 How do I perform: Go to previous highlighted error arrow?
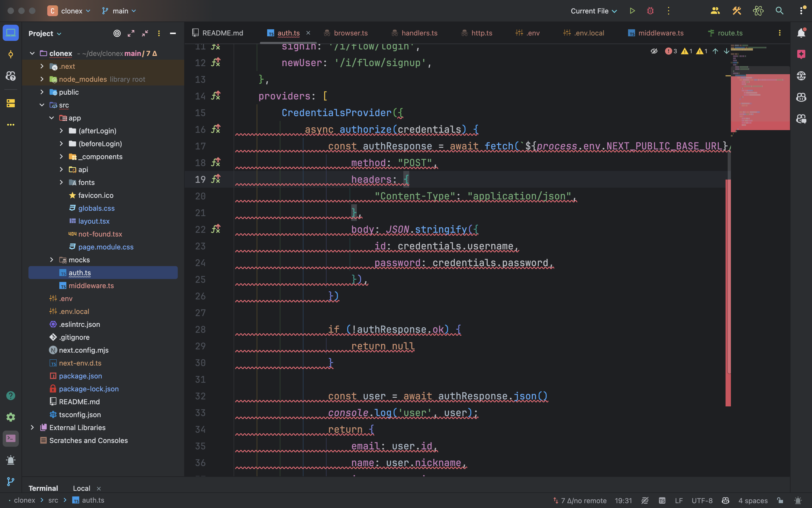(x=715, y=51)
